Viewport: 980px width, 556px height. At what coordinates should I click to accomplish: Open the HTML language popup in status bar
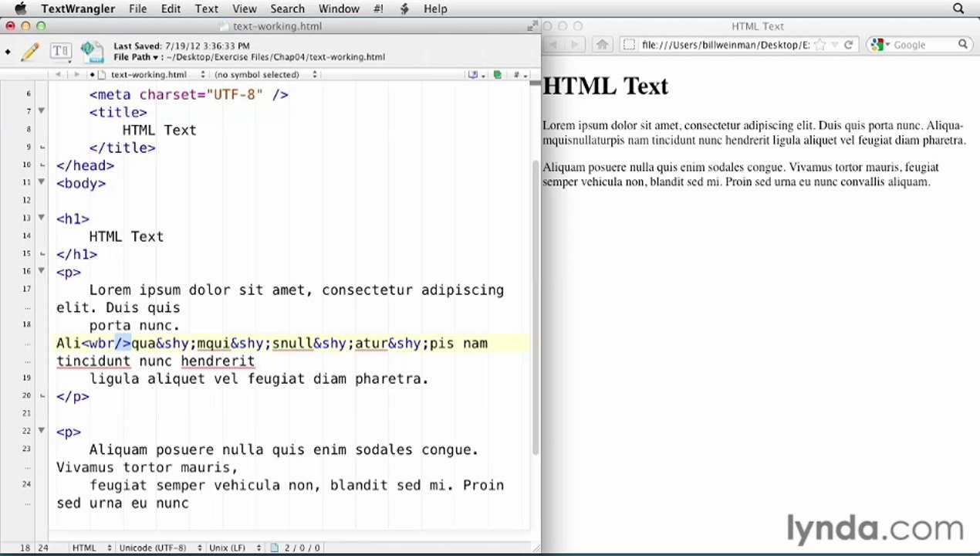pyautogui.click(x=91, y=548)
